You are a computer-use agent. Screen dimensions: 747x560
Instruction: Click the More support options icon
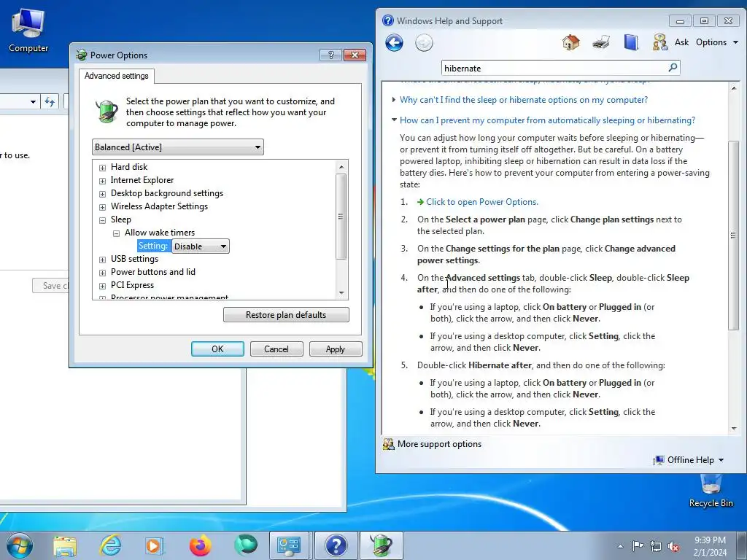coord(389,444)
